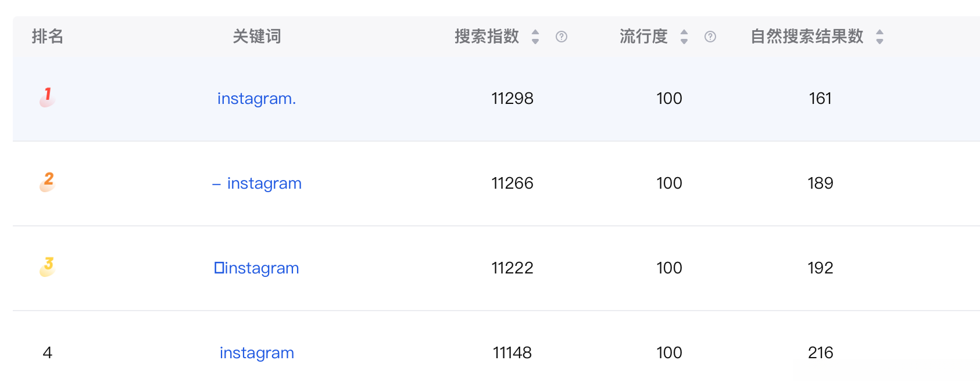Sort by 自然搜索结果数 using sort arrows
This screenshot has width=980, height=389.
pyautogui.click(x=879, y=37)
